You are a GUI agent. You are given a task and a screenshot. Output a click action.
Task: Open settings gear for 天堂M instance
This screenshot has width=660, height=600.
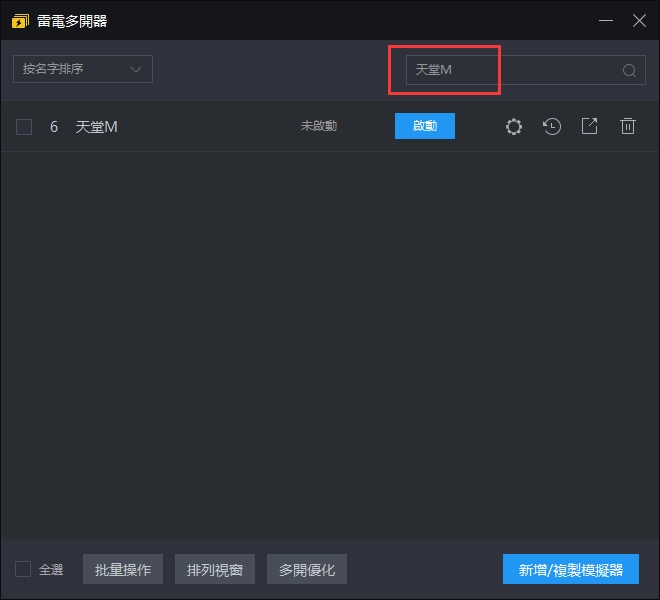(x=514, y=126)
